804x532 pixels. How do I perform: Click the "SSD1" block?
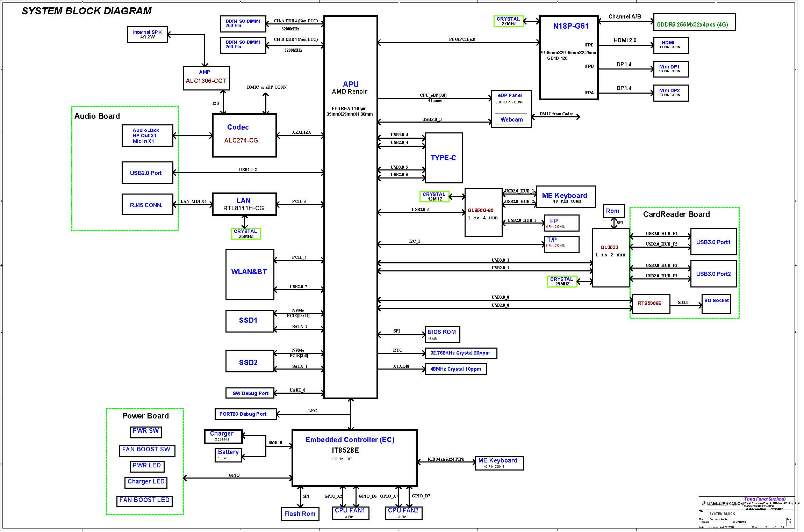click(250, 321)
